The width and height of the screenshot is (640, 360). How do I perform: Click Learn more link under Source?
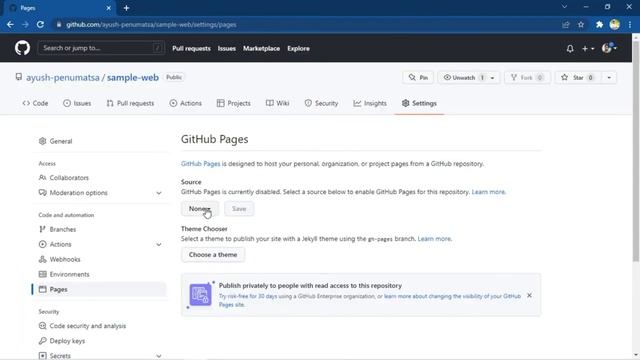click(x=488, y=192)
